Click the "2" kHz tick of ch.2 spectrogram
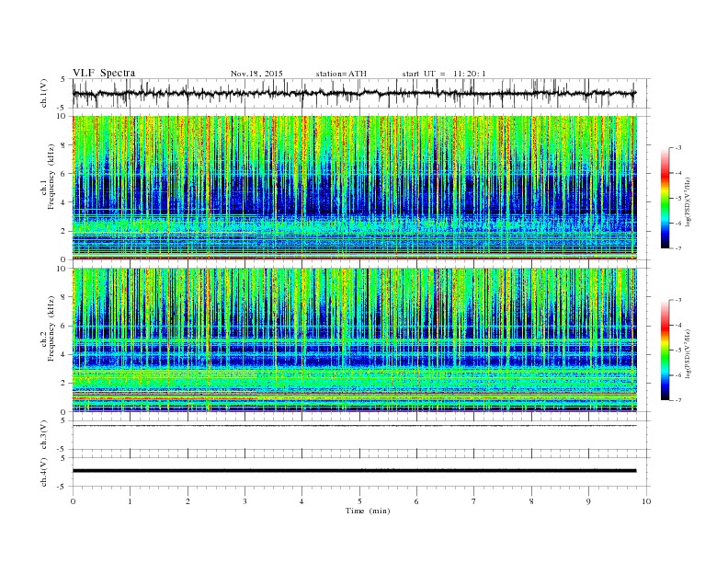The image size is (728, 563). (64, 384)
